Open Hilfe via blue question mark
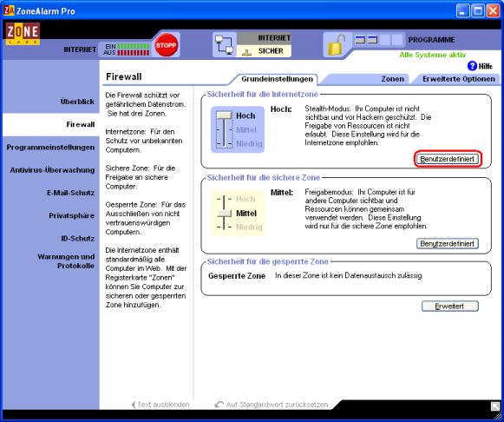The width and height of the screenshot is (504, 422). (x=472, y=66)
